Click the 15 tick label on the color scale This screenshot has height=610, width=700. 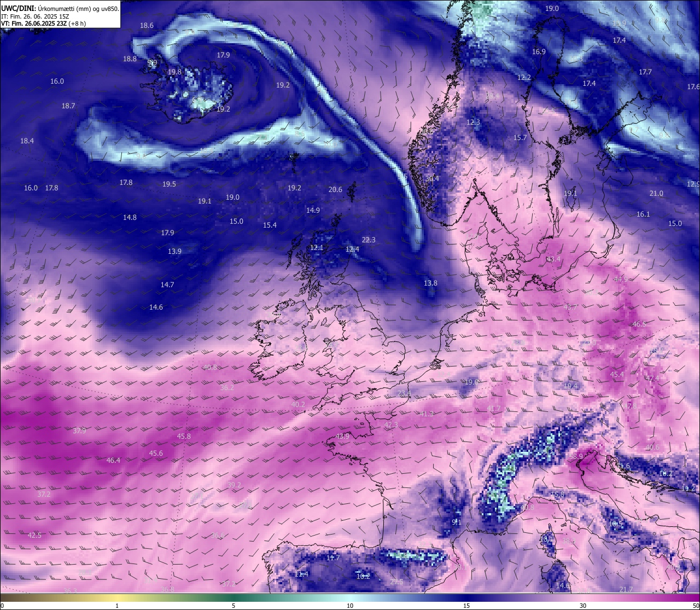[466, 606]
